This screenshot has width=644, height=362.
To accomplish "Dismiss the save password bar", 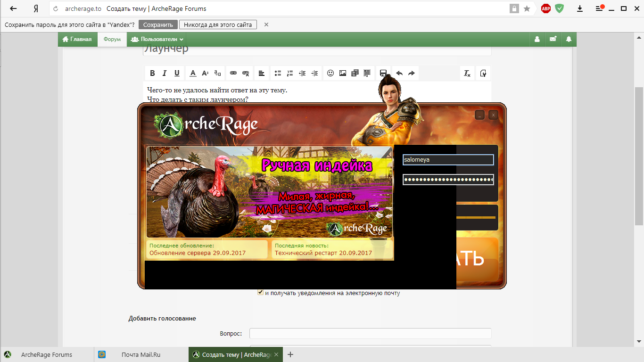I will pyautogui.click(x=266, y=25).
